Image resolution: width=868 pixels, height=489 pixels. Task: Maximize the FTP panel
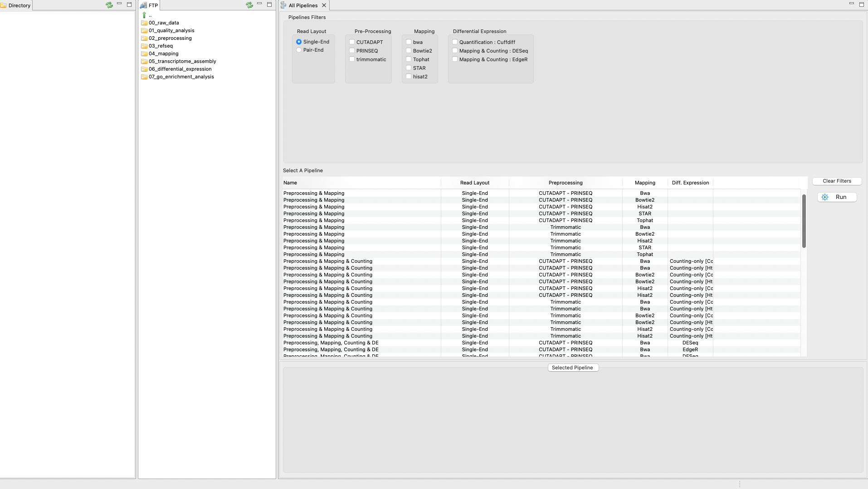point(269,5)
